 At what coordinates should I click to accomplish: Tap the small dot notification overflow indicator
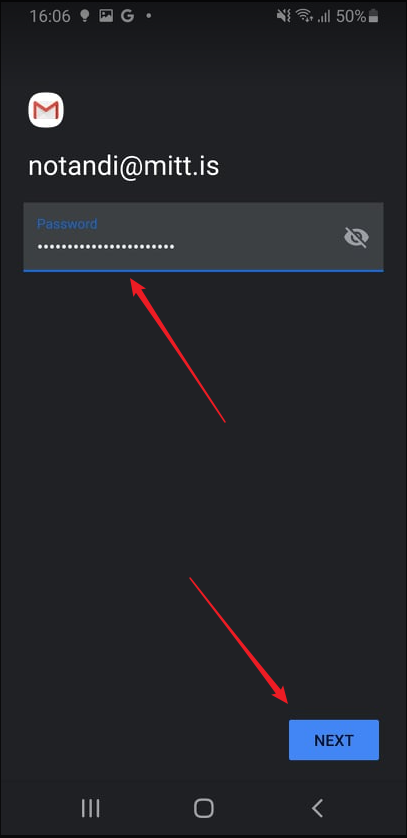tap(148, 16)
